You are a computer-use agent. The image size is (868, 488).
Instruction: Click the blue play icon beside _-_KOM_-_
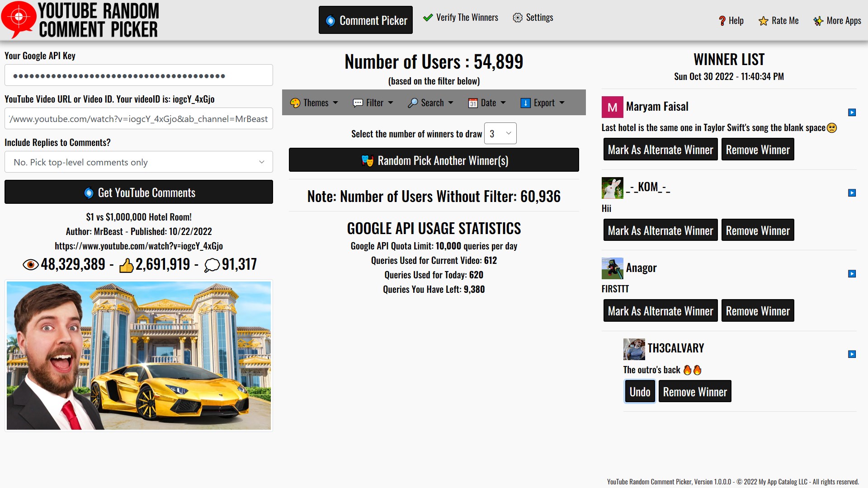coord(852,193)
